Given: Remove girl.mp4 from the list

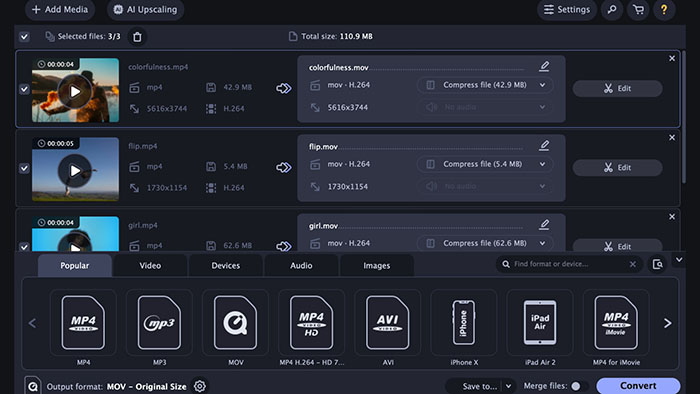Looking at the screenshot, I should click(672, 217).
